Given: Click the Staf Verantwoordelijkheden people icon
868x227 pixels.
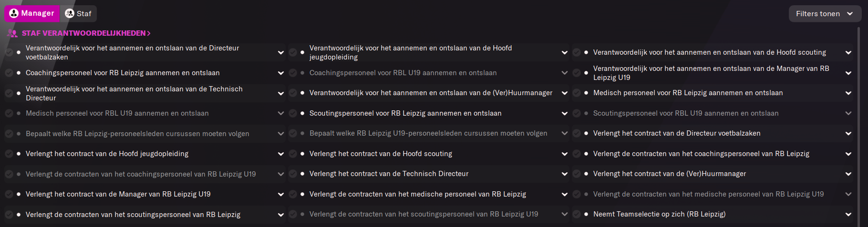Looking at the screenshot, I should pyautogui.click(x=12, y=33).
